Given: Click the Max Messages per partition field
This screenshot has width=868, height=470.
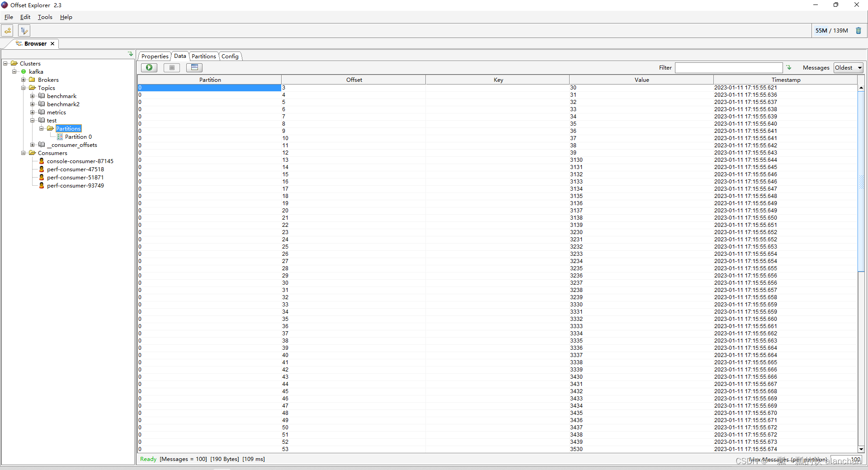Looking at the screenshot, I should pyautogui.click(x=846, y=460).
